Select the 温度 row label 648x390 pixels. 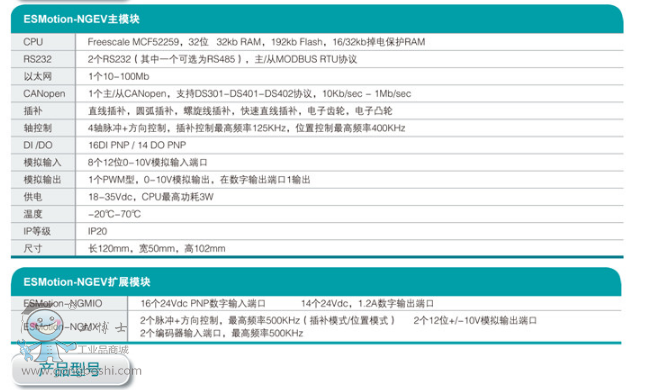click(33, 214)
